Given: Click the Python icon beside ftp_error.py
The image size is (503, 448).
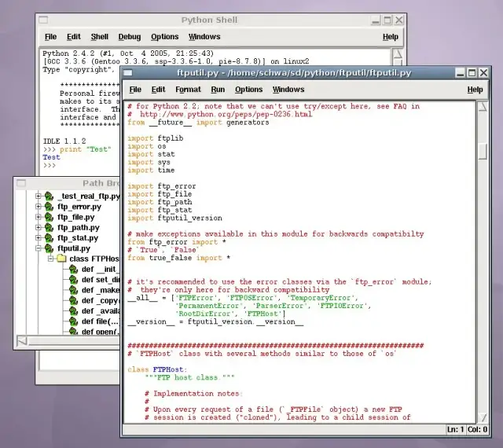Looking at the screenshot, I should click(x=49, y=207).
